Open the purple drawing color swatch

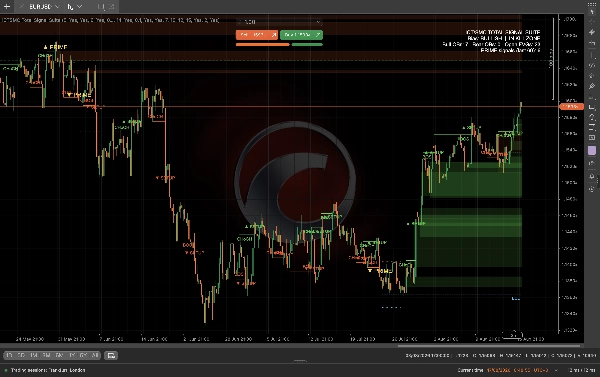point(592,150)
